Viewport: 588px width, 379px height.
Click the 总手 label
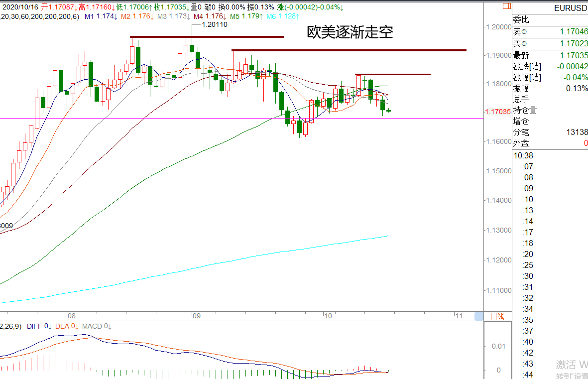pyautogui.click(x=521, y=99)
